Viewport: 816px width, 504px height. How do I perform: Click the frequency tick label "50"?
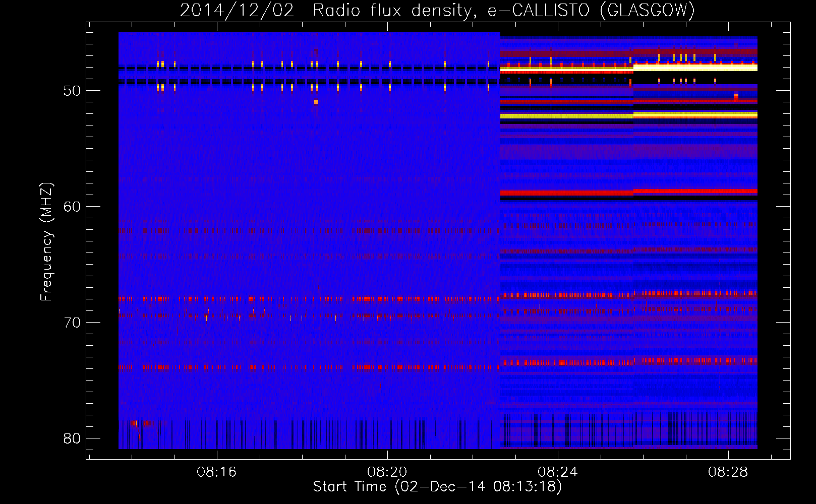(72, 91)
